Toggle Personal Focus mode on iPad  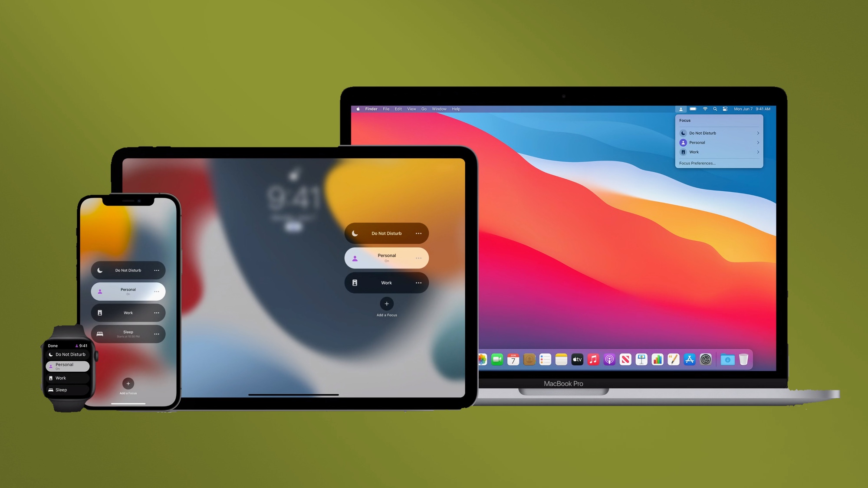click(386, 257)
